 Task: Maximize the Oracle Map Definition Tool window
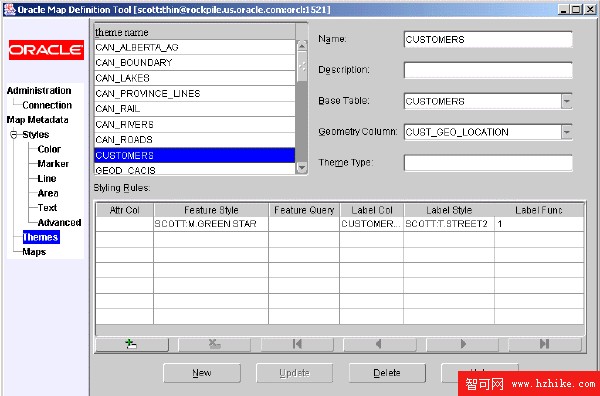pyautogui.click(x=576, y=10)
